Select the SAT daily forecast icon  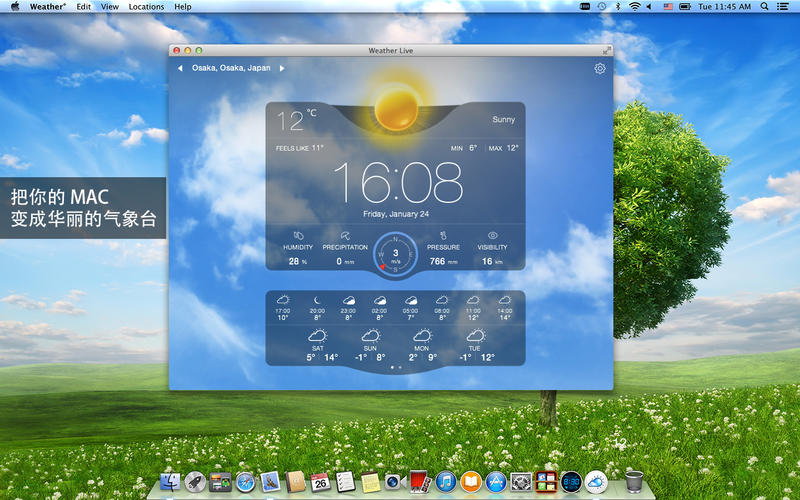(x=317, y=336)
